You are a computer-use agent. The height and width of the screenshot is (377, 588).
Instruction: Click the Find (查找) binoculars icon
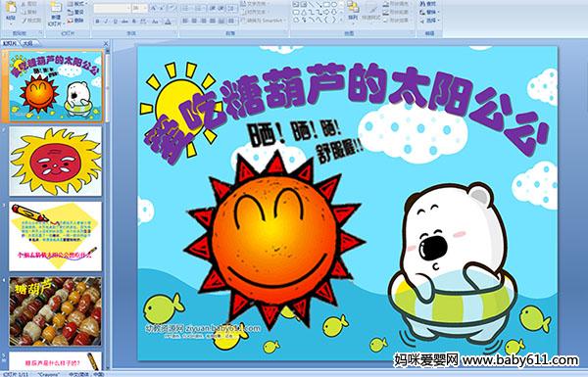423,4
